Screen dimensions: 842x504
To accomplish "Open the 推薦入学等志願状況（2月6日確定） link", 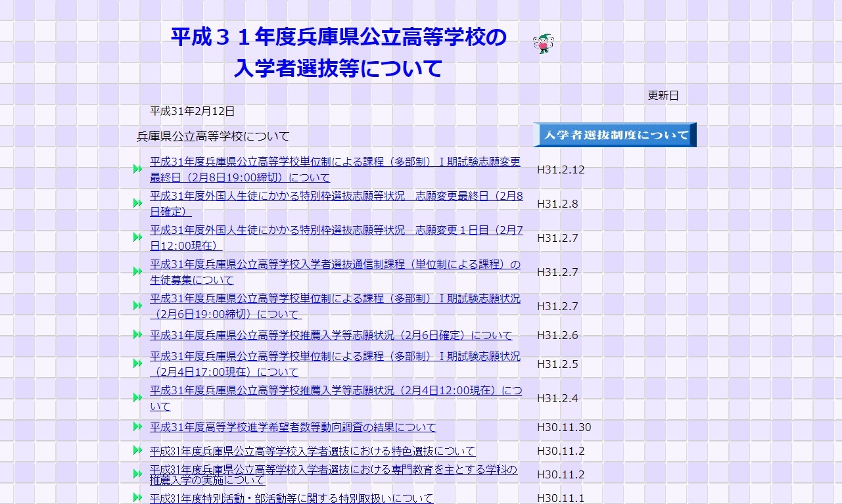I will click(330, 335).
